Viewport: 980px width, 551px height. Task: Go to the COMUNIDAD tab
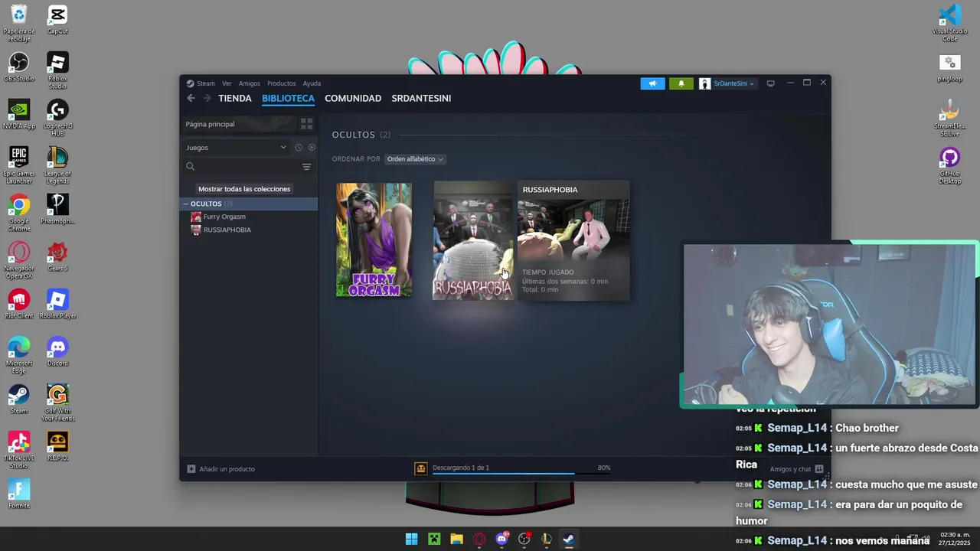pos(353,98)
